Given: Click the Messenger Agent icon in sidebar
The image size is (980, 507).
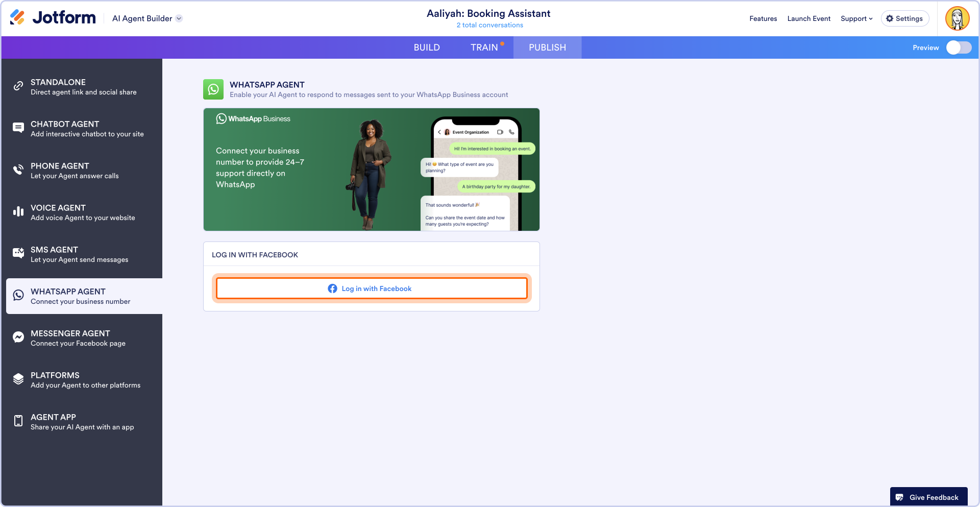Looking at the screenshot, I should click(x=18, y=337).
